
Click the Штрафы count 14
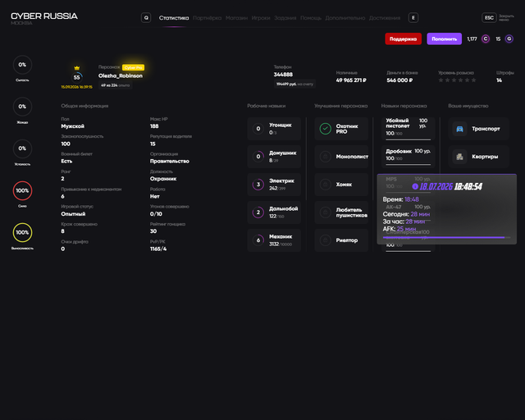(499, 80)
